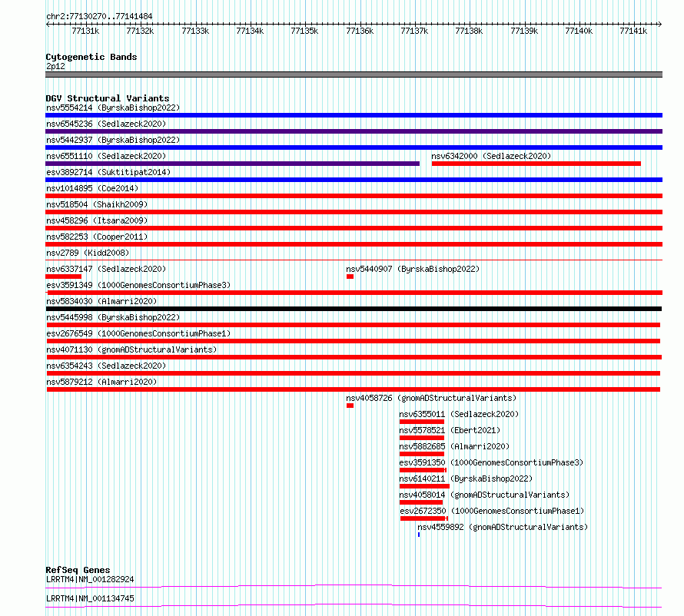Click the nsv582253 (Cooper2011) variant label
This screenshot has width=684, height=616.
point(97,237)
